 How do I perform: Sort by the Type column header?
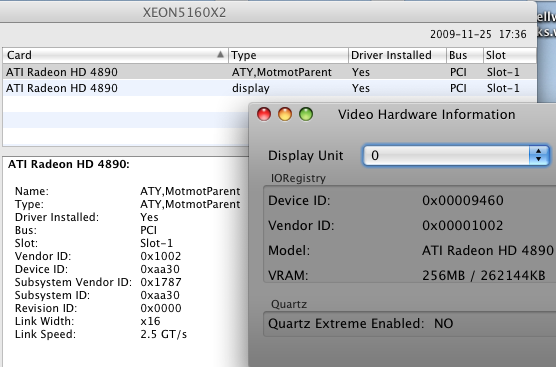[x=288, y=55]
